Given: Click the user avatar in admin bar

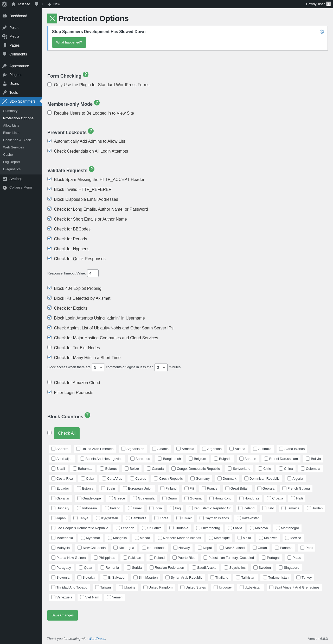Looking at the screenshot, I should coord(329,4).
